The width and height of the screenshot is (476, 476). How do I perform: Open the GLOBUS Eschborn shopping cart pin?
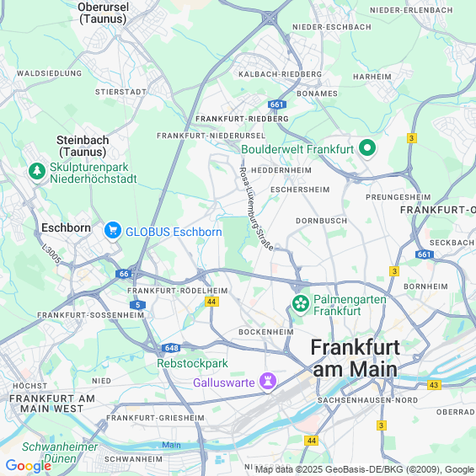[x=113, y=232]
